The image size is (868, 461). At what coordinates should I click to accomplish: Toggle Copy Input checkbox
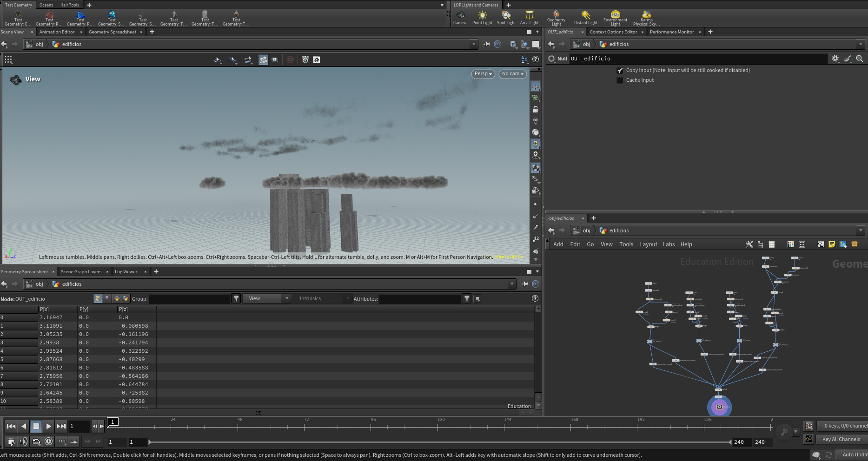point(620,71)
